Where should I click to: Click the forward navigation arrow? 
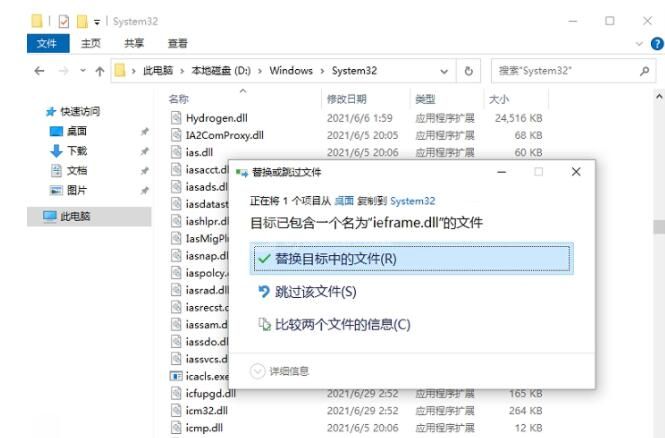coord(64,71)
